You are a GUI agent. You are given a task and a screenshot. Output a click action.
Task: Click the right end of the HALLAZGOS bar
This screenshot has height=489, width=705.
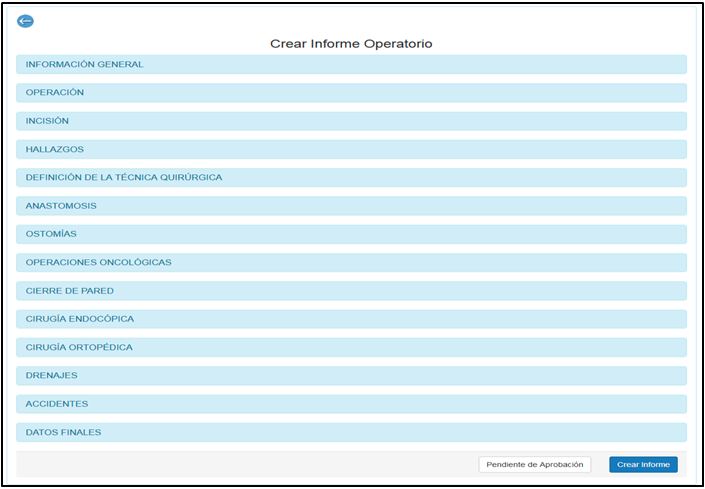(670, 149)
